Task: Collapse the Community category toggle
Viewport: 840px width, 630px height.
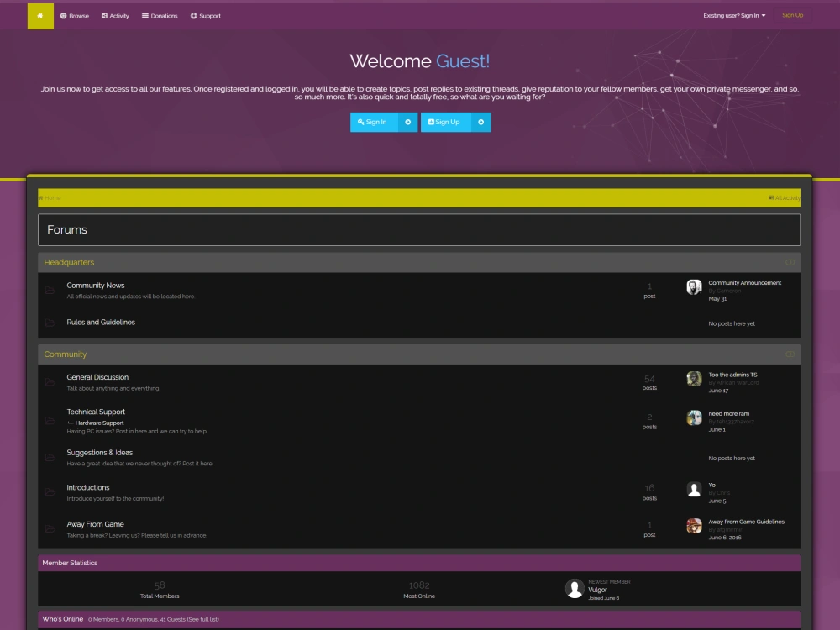Action: coord(790,354)
